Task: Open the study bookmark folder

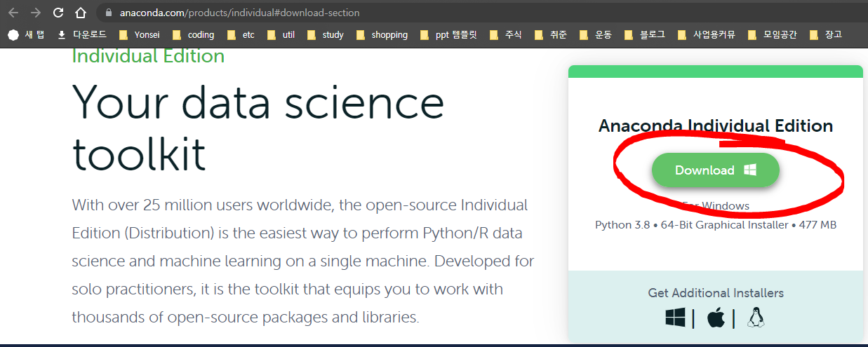Action: click(x=325, y=34)
